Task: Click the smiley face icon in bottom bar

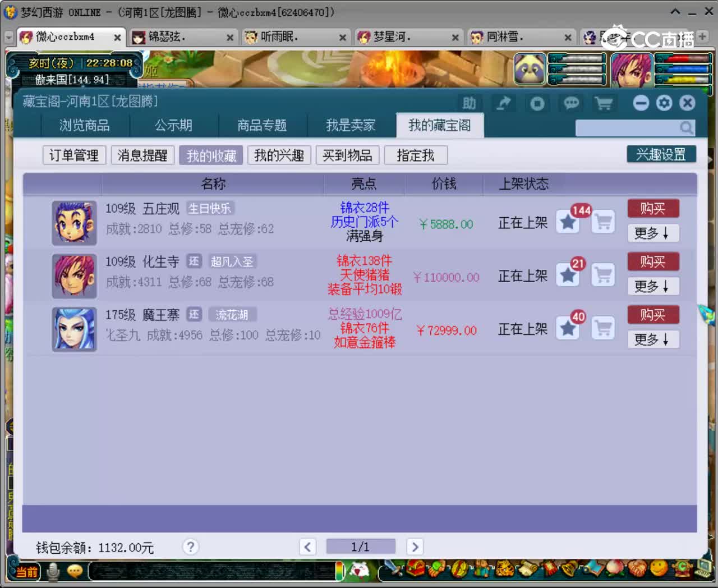Action: [x=659, y=569]
